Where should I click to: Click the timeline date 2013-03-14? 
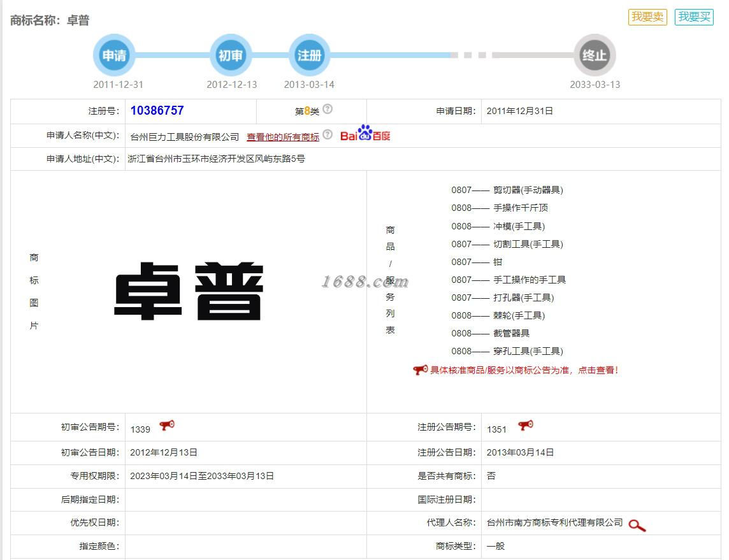click(309, 85)
